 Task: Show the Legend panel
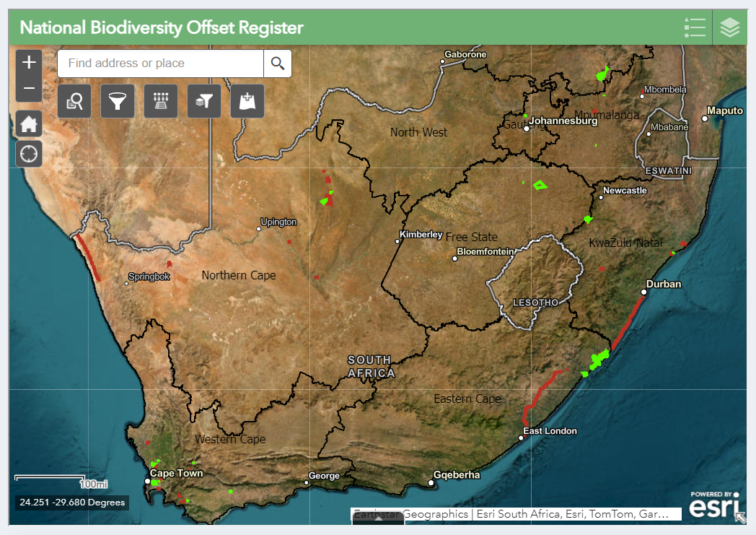(x=695, y=27)
